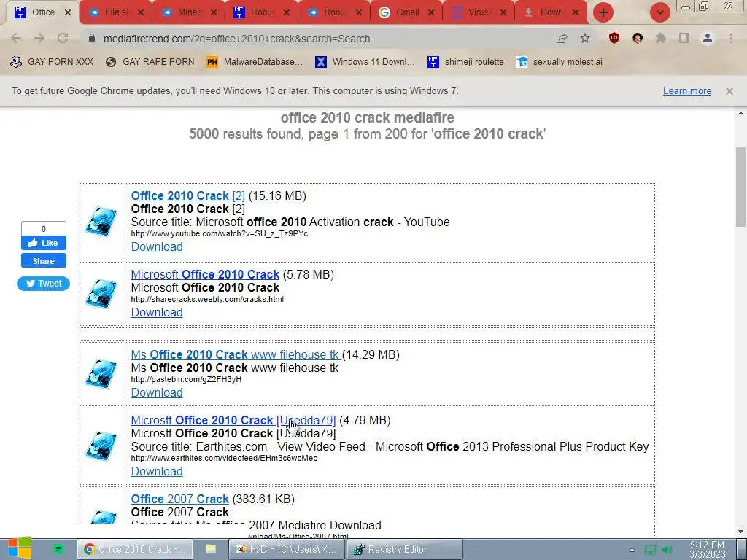Click the disk icon beside Microsoft Office 2010 Crack

coord(101,294)
